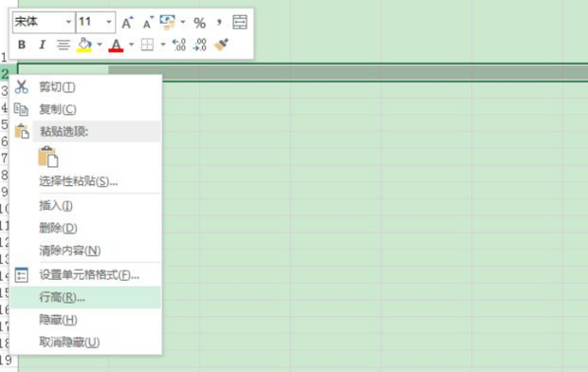Select 插入(I) to insert a row
Image resolution: width=588 pixels, height=372 pixels.
(x=86, y=206)
